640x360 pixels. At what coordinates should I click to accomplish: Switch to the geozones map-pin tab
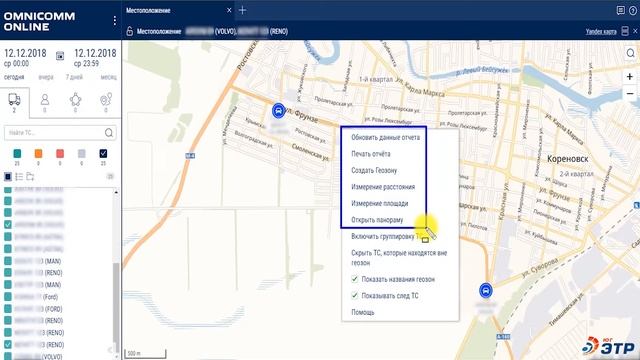pos(106,102)
